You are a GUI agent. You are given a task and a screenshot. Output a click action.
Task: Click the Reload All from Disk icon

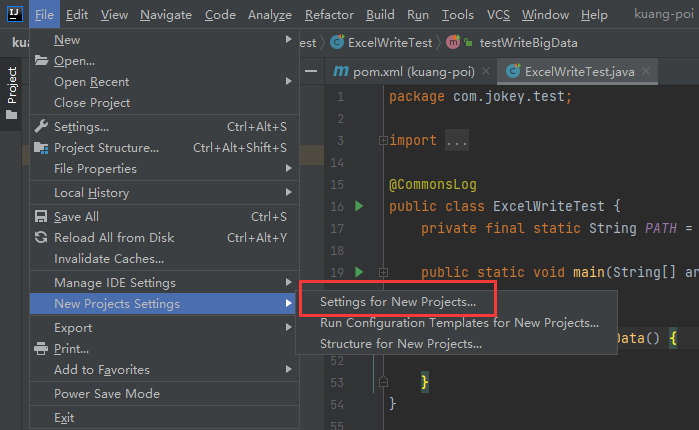41,238
